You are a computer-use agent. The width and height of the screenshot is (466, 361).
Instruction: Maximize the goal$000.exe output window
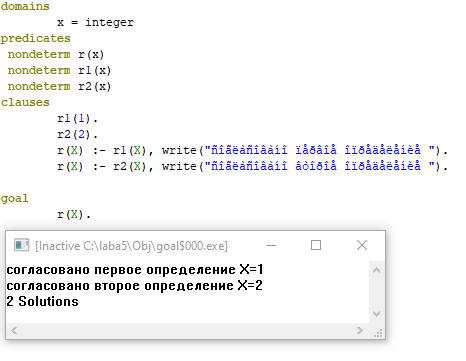[316, 246]
